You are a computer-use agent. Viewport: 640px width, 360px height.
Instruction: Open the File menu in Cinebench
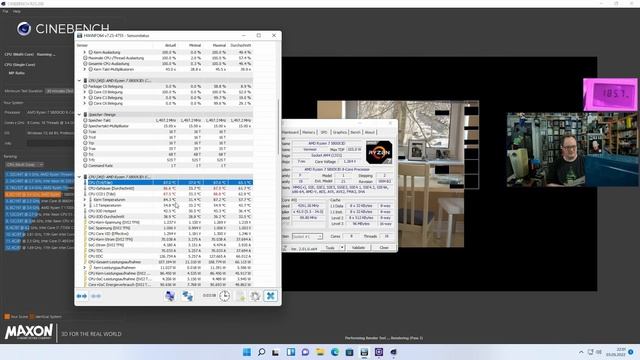(x=5, y=11)
